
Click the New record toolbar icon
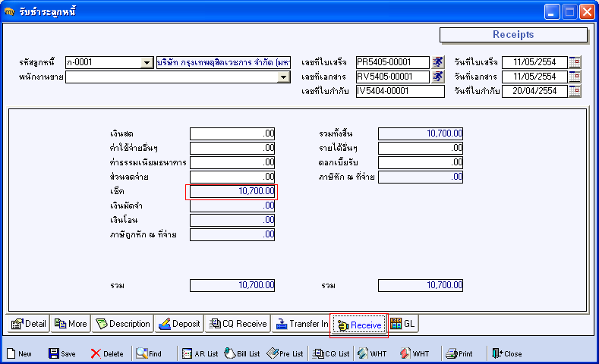point(18,353)
